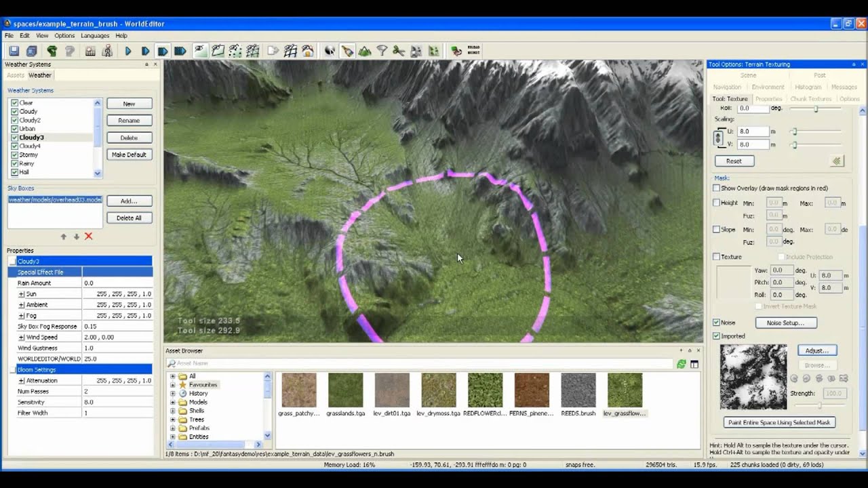
Task: Expand the Models folder in asset tree
Action: click(x=172, y=402)
